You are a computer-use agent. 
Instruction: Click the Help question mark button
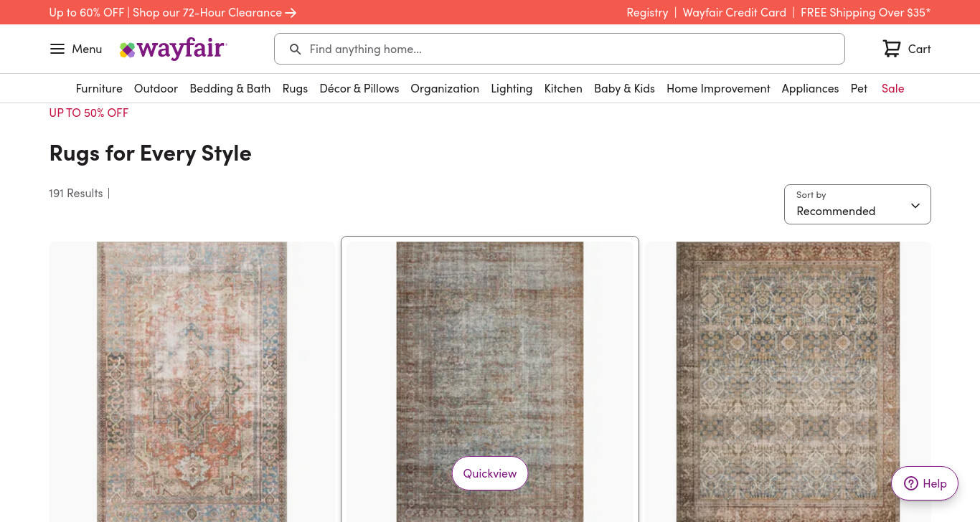point(925,483)
